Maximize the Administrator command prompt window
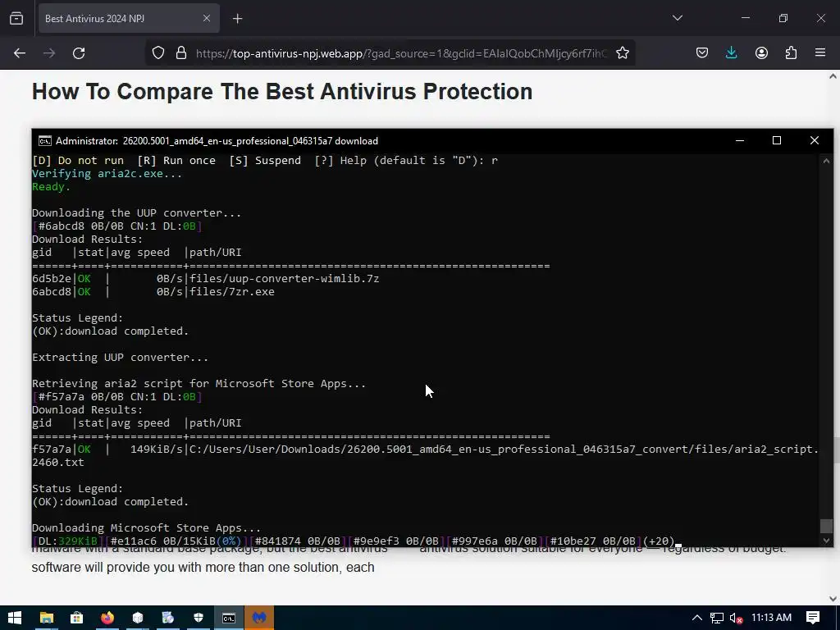Screen dimensions: 840x630 coord(777,140)
